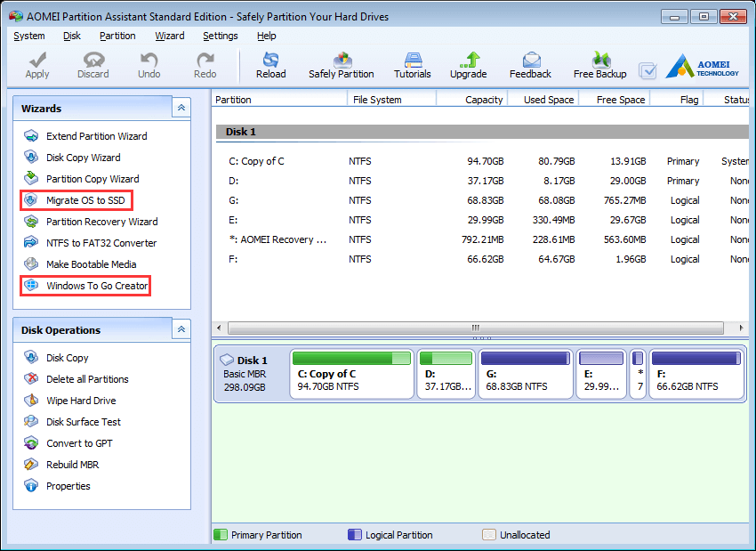Select E: partition block in disk map
The image size is (756, 551).
pyautogui.click(x=601, y=374)
